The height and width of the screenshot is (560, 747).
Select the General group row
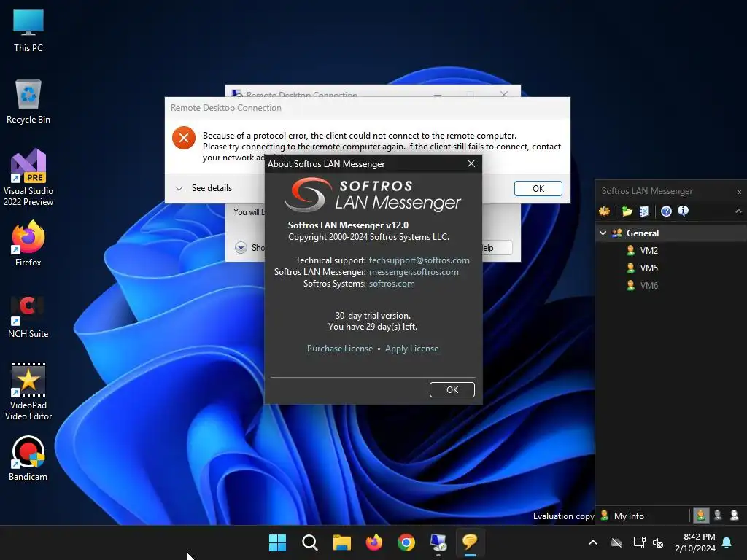click(671, 233)
